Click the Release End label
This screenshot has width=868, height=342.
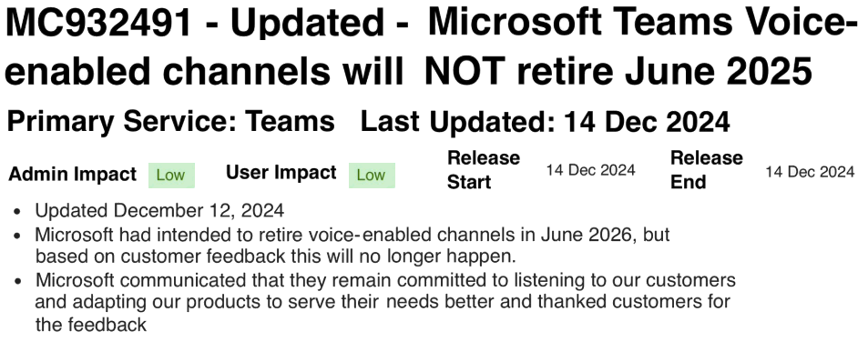coord(707,169)
